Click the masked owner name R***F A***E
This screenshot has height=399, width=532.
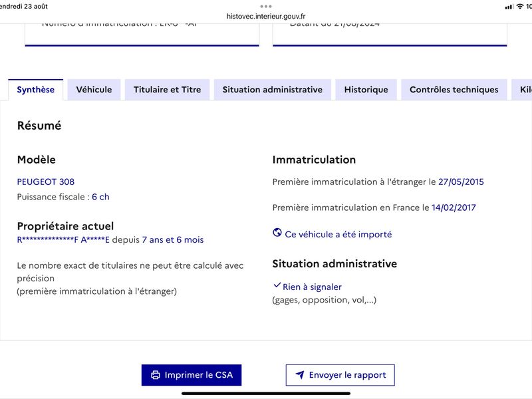[63, 239]
